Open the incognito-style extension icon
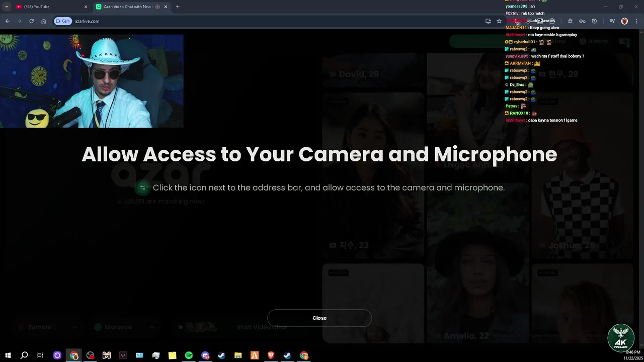This screenshot has width=644, height=362. 570,21
